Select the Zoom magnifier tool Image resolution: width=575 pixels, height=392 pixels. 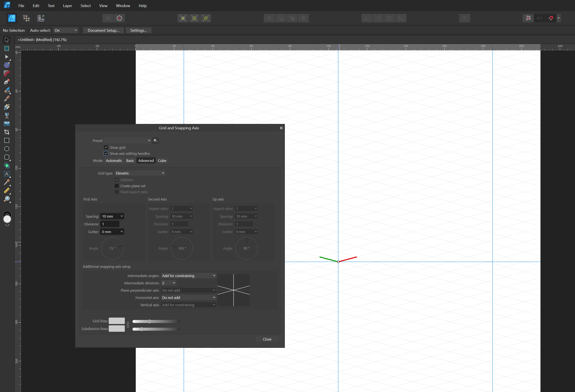click(x=7, y=199)
